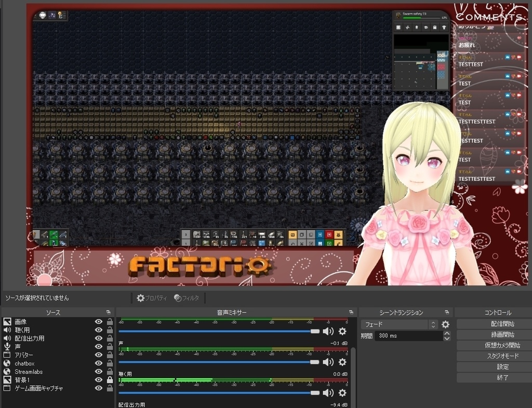
Task: Lock the ゲーム画面キャプチャ source
Action: (110, 388)
